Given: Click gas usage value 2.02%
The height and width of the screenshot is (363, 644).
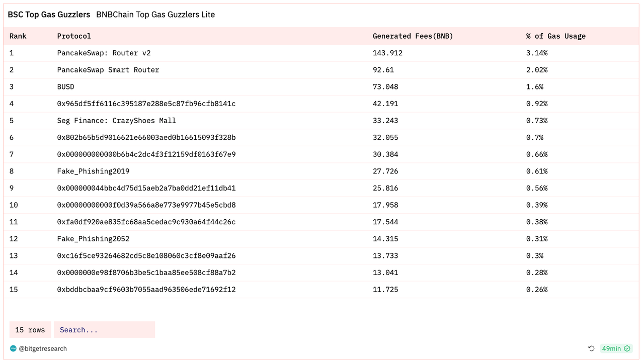Looking at the screenshot, I should (x=537, y=70).
